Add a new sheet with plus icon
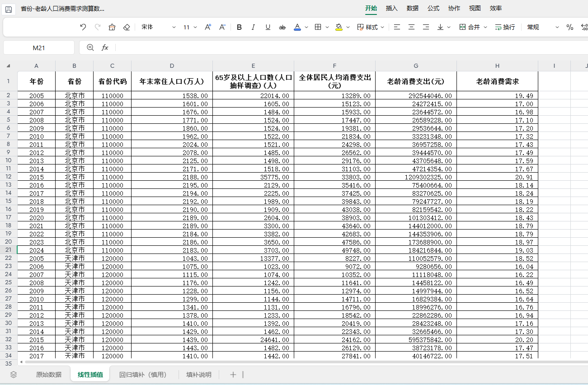The image size is (588, 385). point(233,375)
